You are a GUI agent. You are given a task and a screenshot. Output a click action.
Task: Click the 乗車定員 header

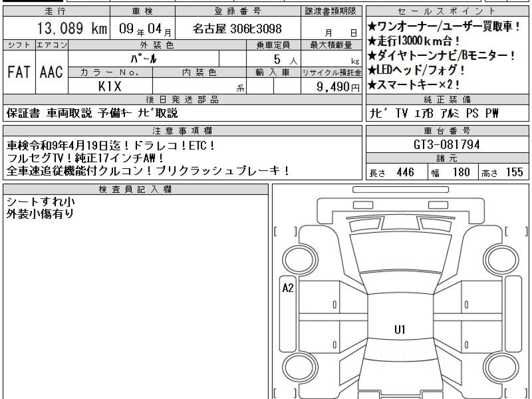point(273,45)
